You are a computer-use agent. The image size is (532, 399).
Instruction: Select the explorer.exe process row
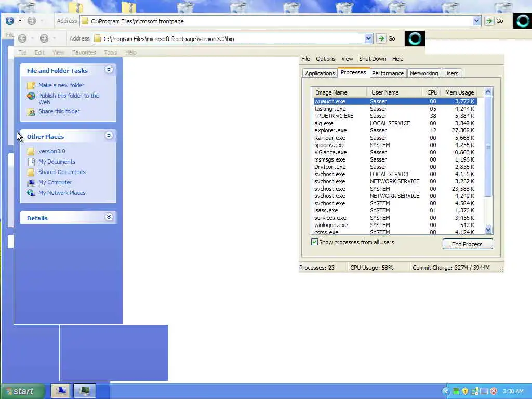tap(395, 130)
